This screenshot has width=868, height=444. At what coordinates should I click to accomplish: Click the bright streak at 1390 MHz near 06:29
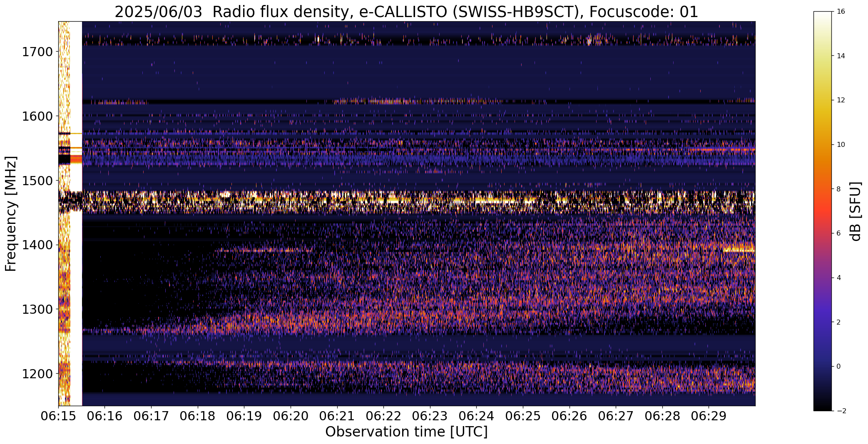pos(739,250)
